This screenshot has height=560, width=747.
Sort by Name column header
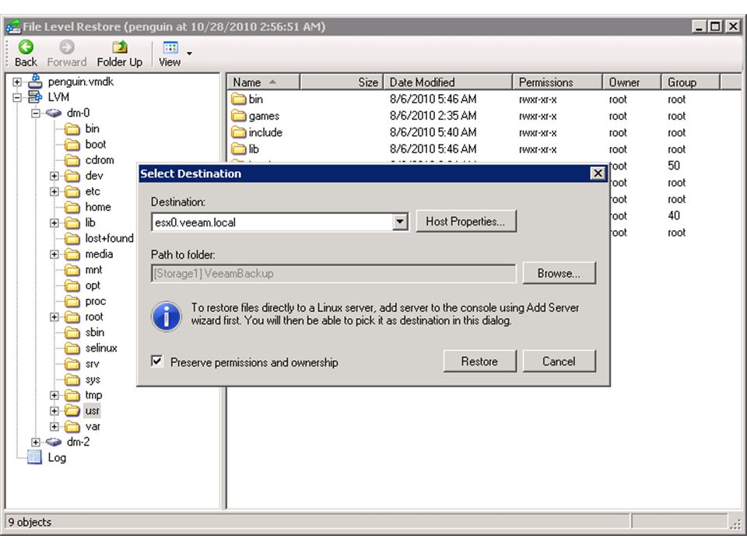tap(264, 82)
